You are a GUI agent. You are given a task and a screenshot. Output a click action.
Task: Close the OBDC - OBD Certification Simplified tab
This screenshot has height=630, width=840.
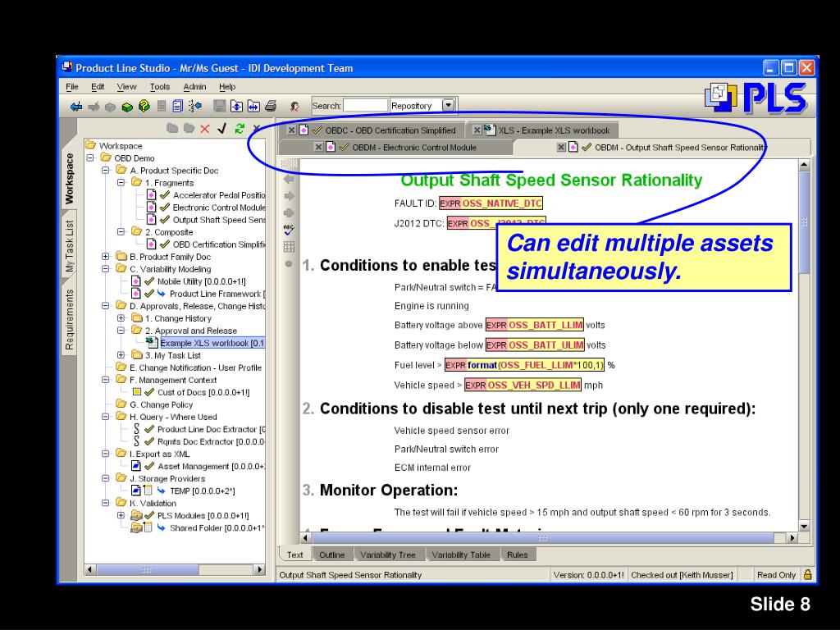(x=291, y=130)
